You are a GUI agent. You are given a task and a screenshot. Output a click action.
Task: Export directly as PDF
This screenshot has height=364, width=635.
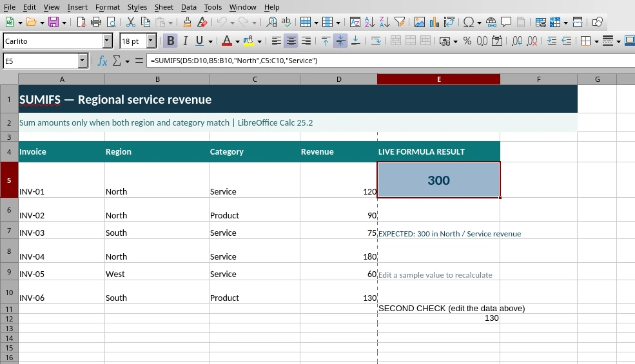pos(81,22)
